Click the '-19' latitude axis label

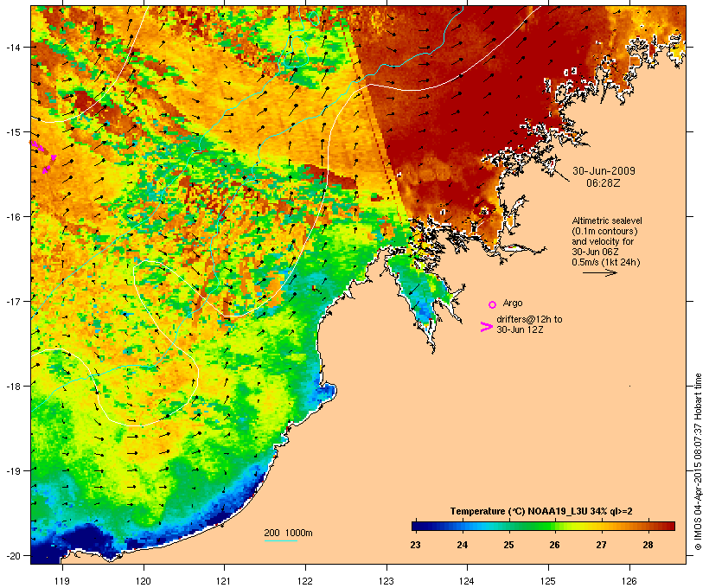(x=13, y=471)
